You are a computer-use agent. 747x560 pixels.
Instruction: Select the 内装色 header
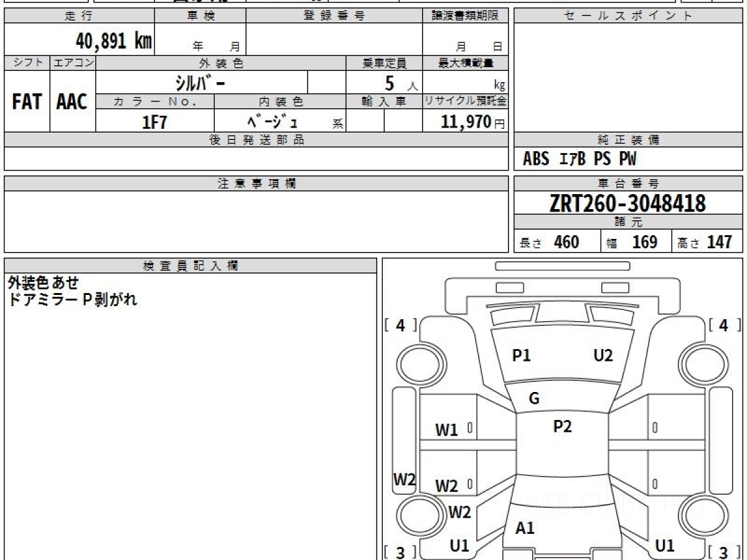[x=280, y=102]
